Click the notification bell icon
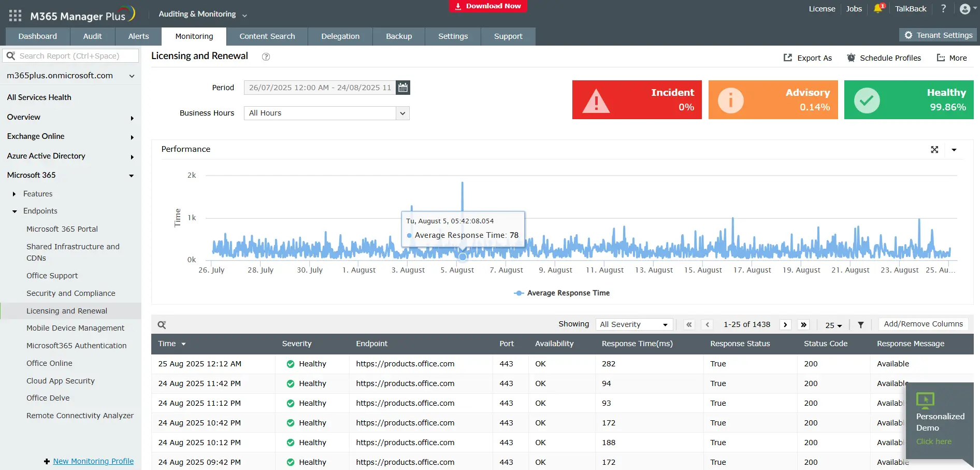This screenshot has height=470, width=980. point(878,9)
